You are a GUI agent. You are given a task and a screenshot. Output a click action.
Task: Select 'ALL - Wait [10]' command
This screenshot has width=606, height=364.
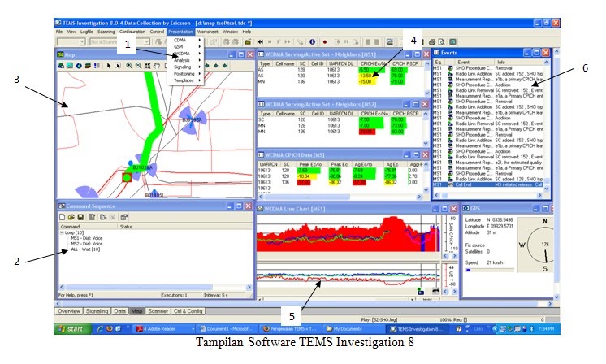coord(85,249)
